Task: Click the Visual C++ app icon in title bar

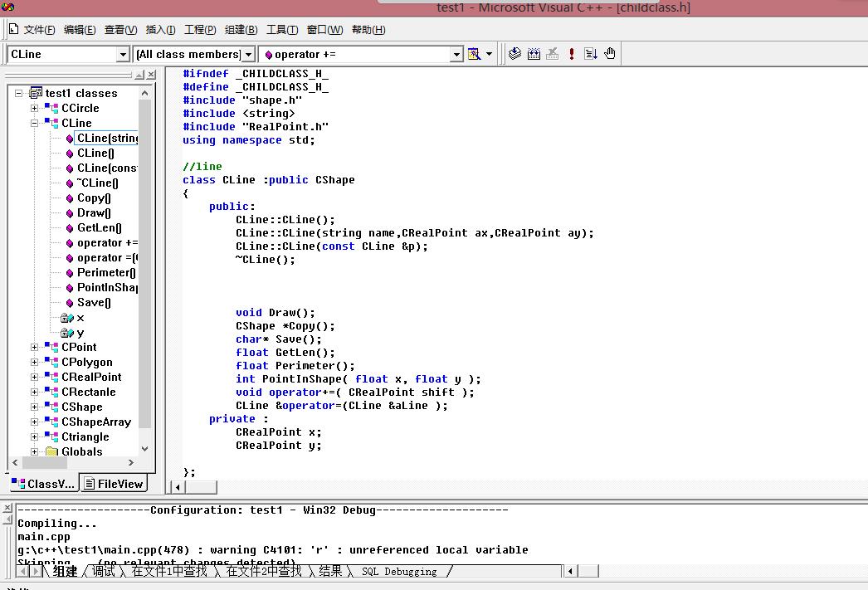Action: pyautogui.click(x=7, y=7)
